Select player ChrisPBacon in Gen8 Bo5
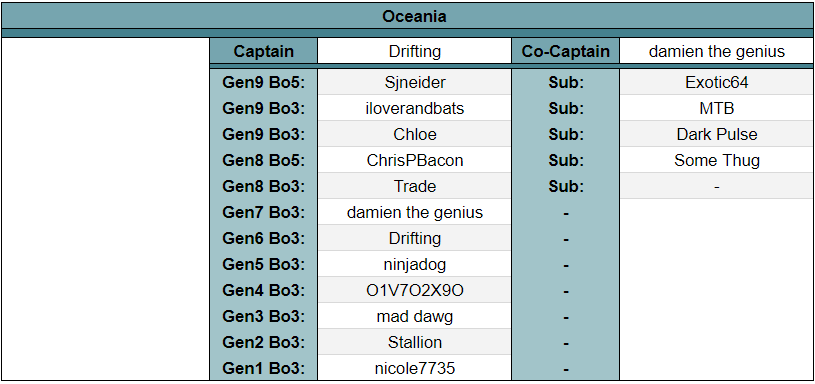Viewport: 815px width, 384px height. pos(415,160)
